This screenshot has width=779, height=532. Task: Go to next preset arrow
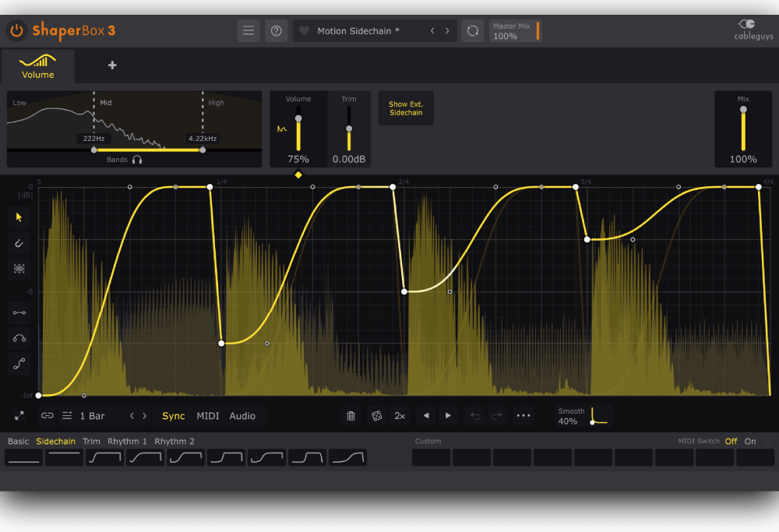click(x=447, y=31)
